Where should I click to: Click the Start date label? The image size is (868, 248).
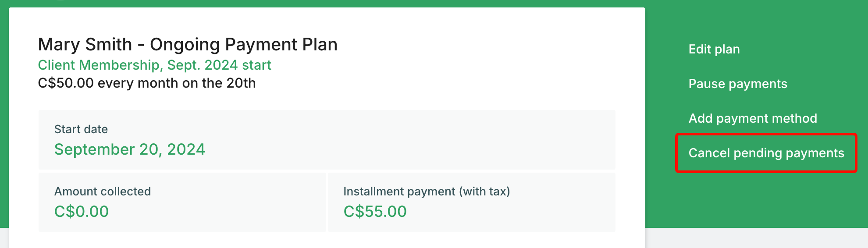pyautogui.click(x=81, y=129)
